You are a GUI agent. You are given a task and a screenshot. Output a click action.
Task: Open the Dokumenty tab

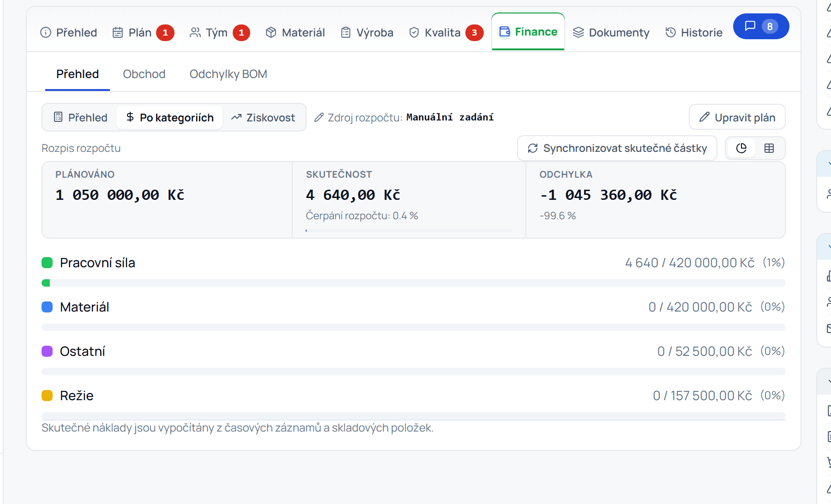pos(611,32)
